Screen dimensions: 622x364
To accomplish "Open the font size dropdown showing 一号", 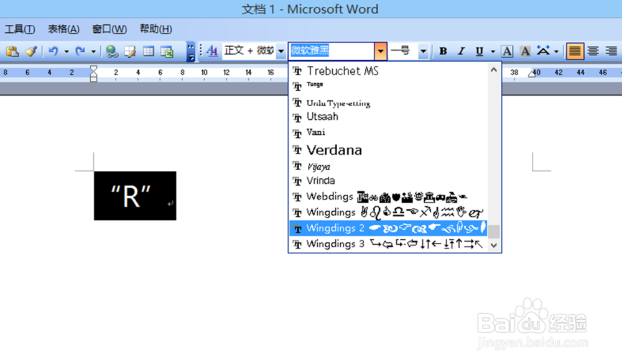I will click(423, 51).
